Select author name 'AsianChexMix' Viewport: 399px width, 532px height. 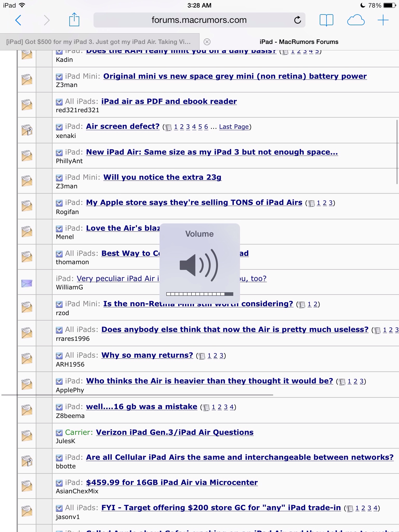(77, 491)
